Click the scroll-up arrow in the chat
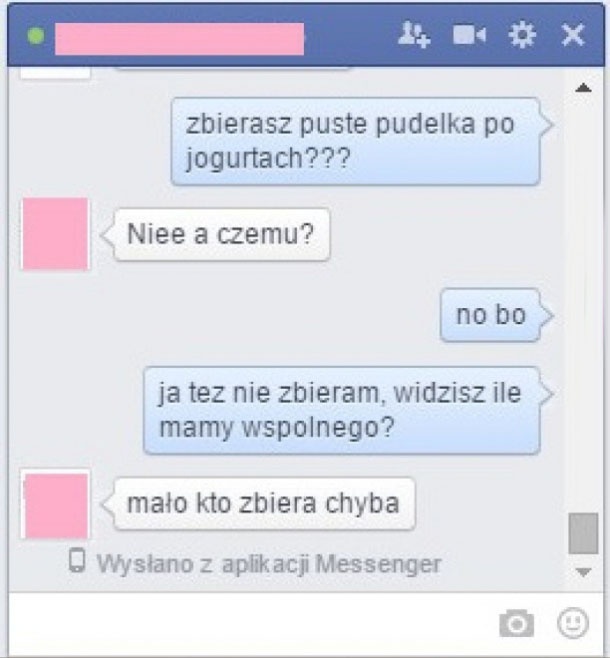The height and width of the screenshot is (658, 610). [x=583, y=88]
